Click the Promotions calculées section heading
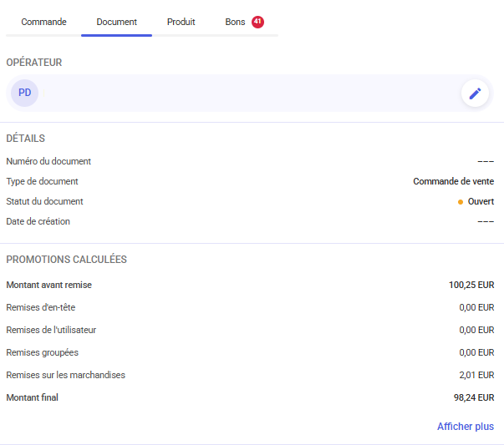This screenshot has width=504, height=445. (x=67, y=260)
